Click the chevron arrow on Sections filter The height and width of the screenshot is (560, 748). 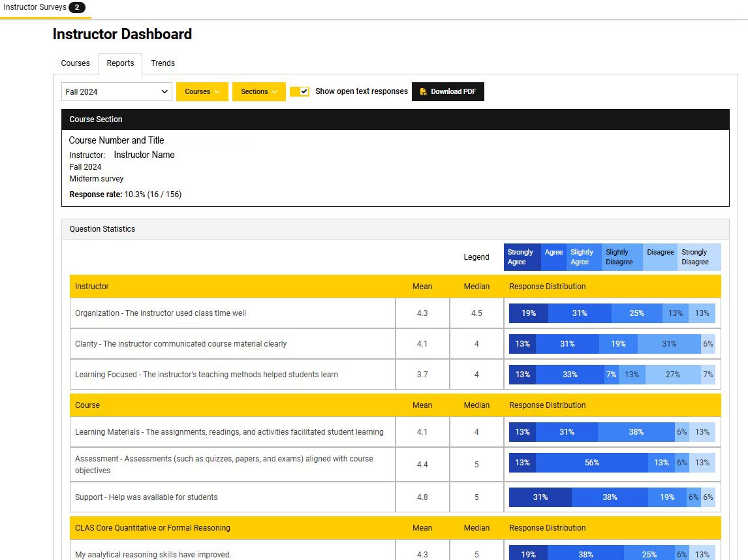(x=275, y=92)
